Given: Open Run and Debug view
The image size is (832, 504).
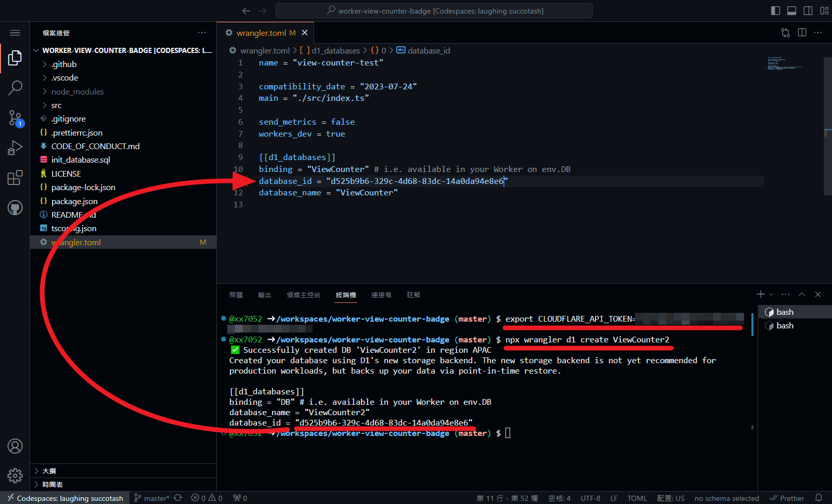Looking at the screenshot, I should 15,148.
